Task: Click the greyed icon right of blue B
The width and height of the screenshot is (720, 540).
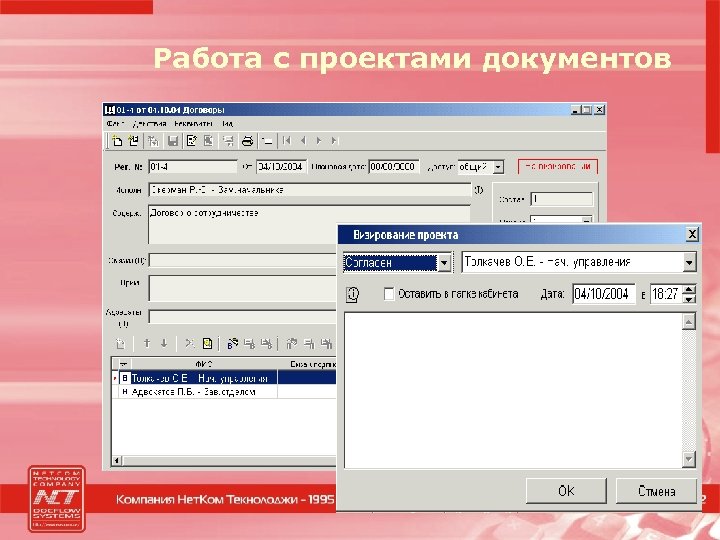Action: click(x=249, y=343)
